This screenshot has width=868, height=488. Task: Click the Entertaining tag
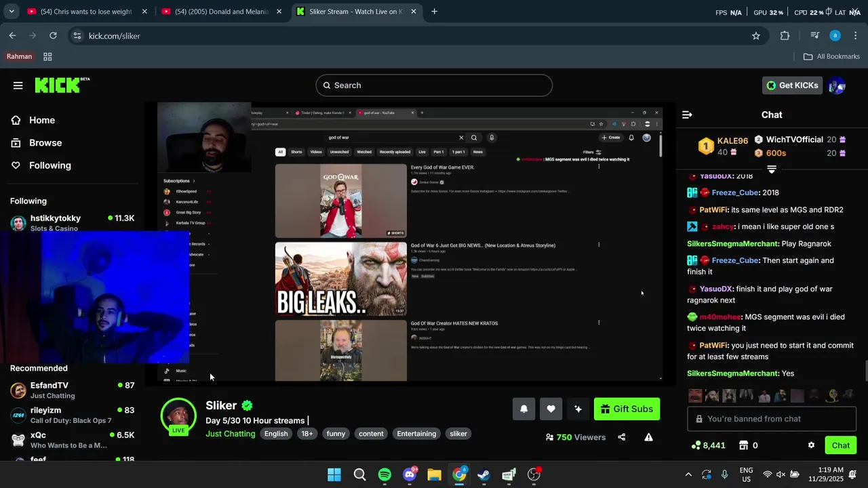coord(416,434)
